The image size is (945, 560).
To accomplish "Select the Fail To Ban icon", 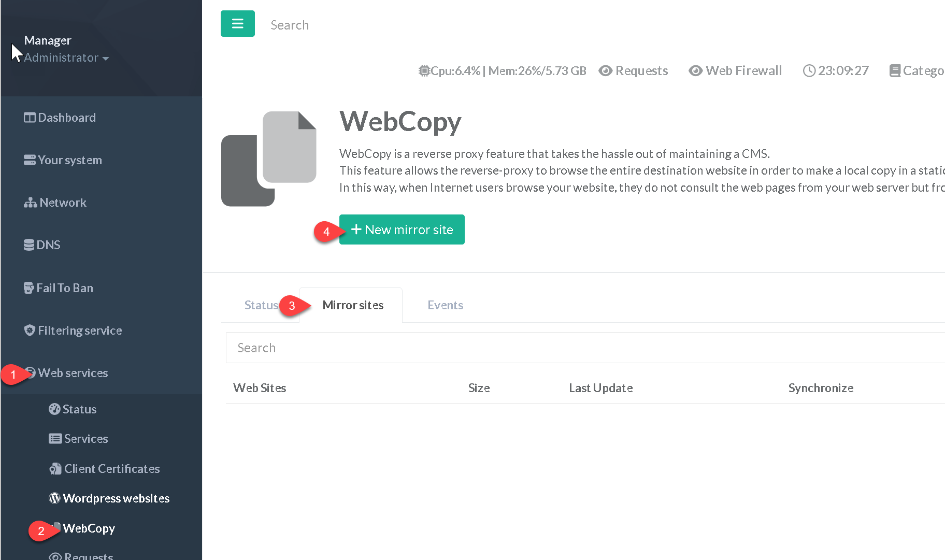I will (29, 288).
